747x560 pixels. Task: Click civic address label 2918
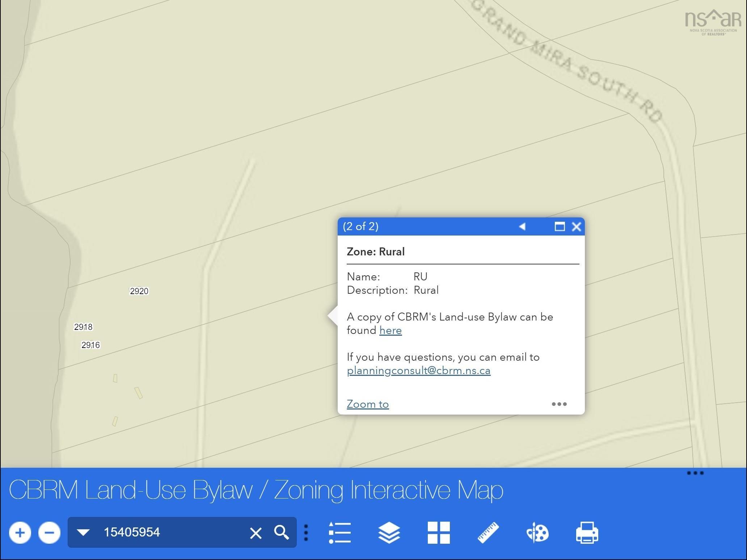point(83,327)
